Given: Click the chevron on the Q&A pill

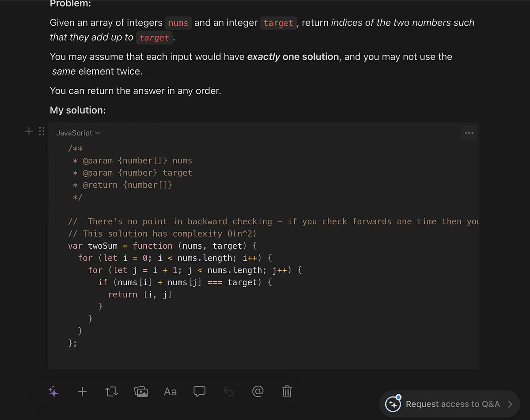Looking at the screenshot, I should (511, 404).
